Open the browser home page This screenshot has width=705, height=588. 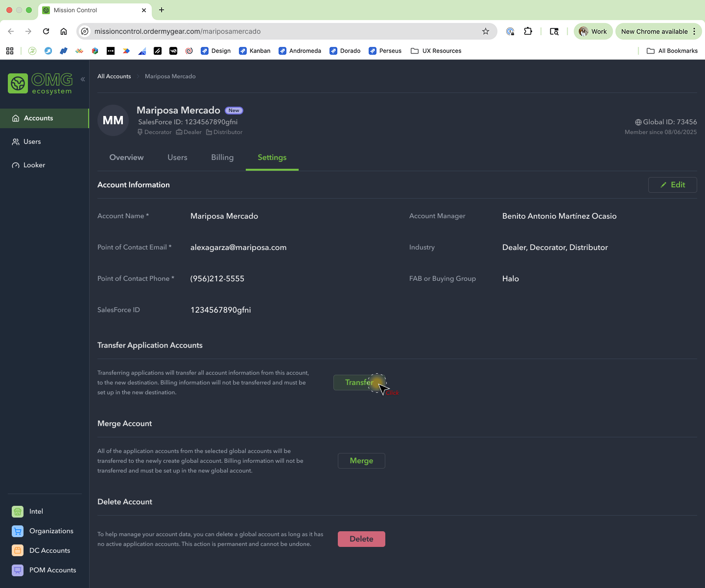click(64, 31)
